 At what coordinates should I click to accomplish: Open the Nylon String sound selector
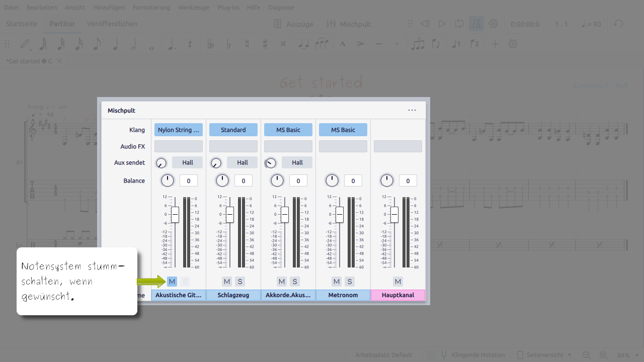[179, 130]
